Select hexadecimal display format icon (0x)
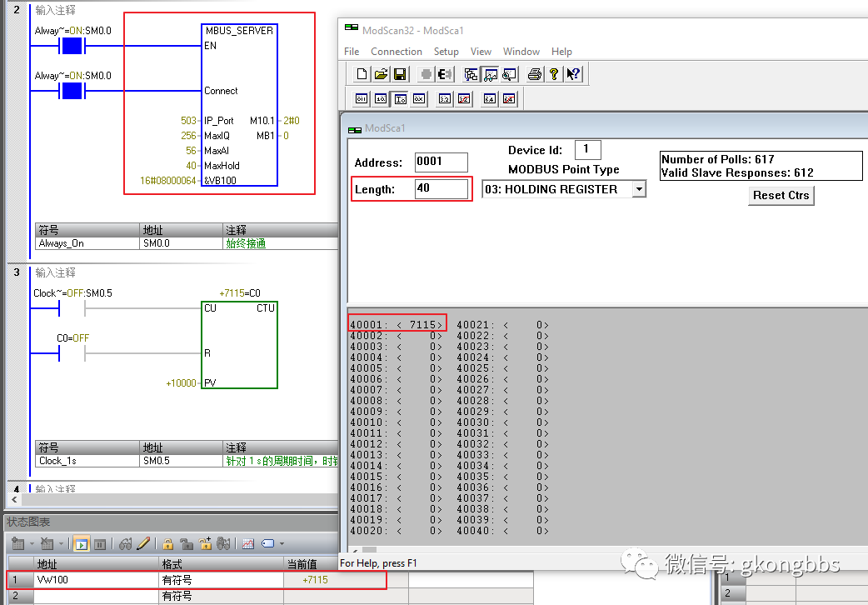The image size is (868, 605). pos(419,99)
